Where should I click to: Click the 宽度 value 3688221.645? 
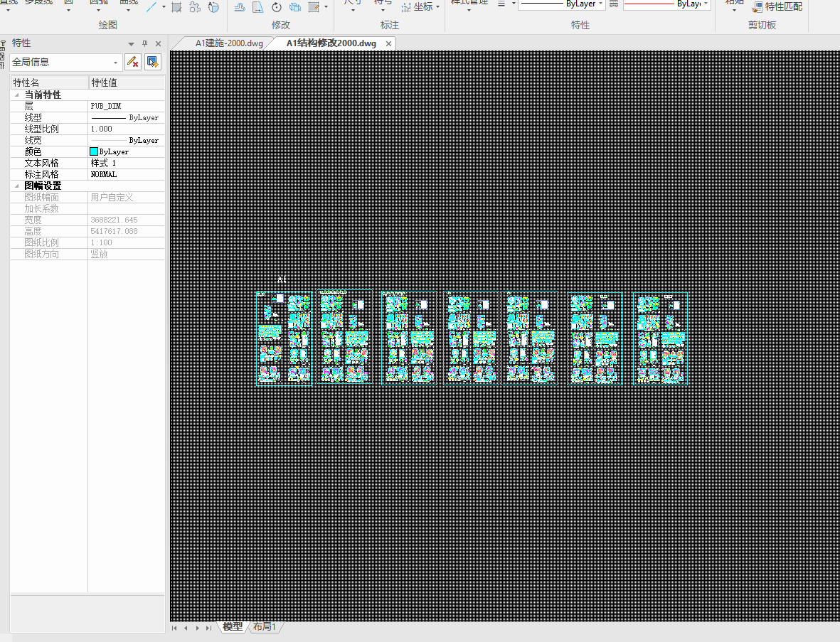127,220
